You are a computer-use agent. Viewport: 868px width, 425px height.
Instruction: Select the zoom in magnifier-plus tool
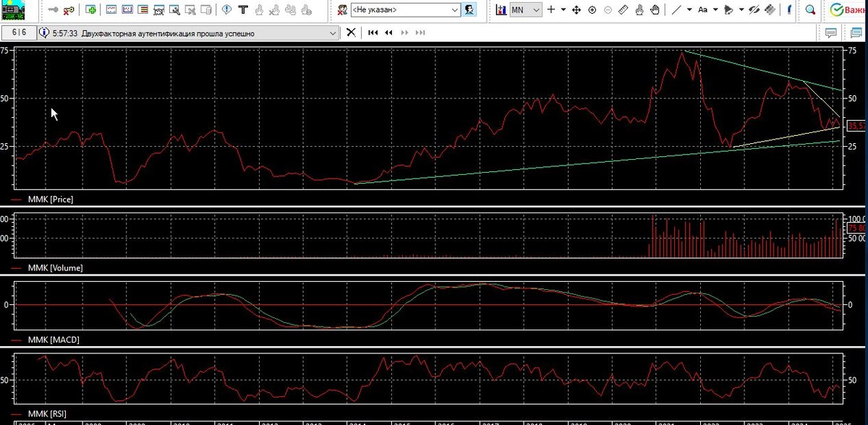tap(592, 10)
